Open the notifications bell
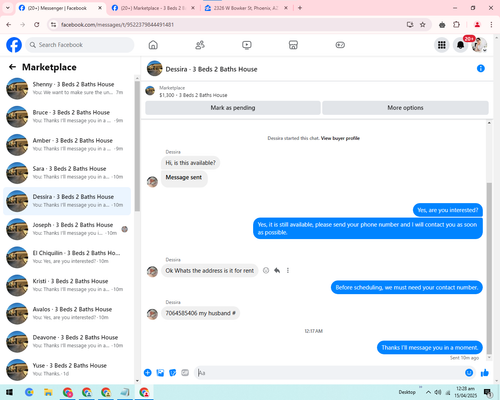Viewport: 500px width, 400px height. (460, 45)
